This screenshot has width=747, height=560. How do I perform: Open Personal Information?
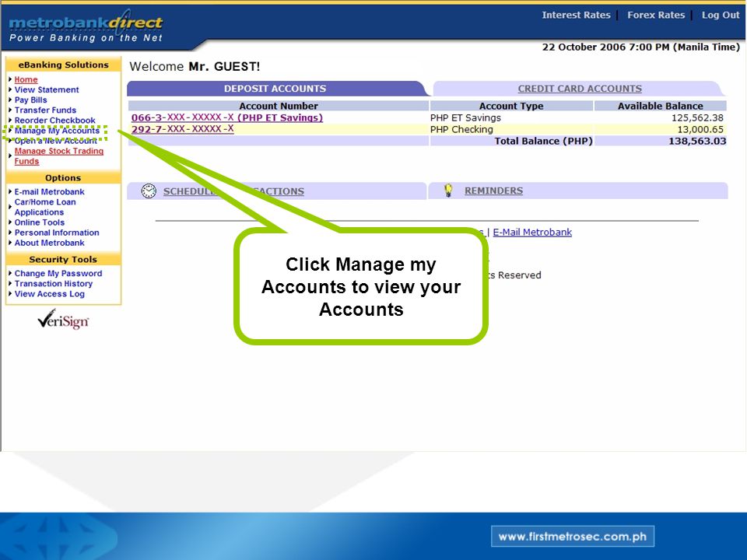[x=57, y=233]
